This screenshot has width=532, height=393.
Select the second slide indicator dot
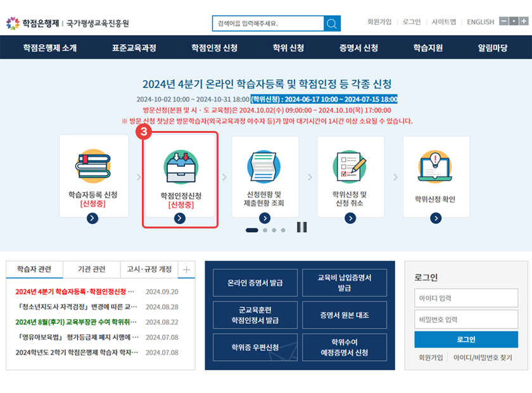click(x=265, y=230)
